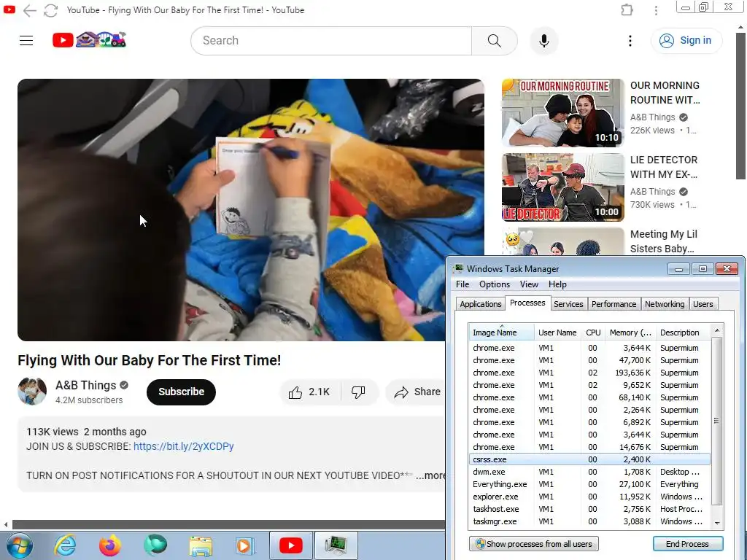Click the Task Manager title bar icon
This screenshot has width=747, height=560.
(x=458, y=268)
